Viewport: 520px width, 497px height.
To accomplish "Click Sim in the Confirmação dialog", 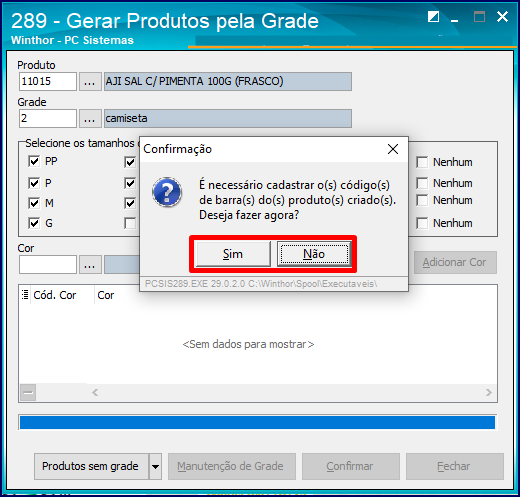I will click(233, 254).
